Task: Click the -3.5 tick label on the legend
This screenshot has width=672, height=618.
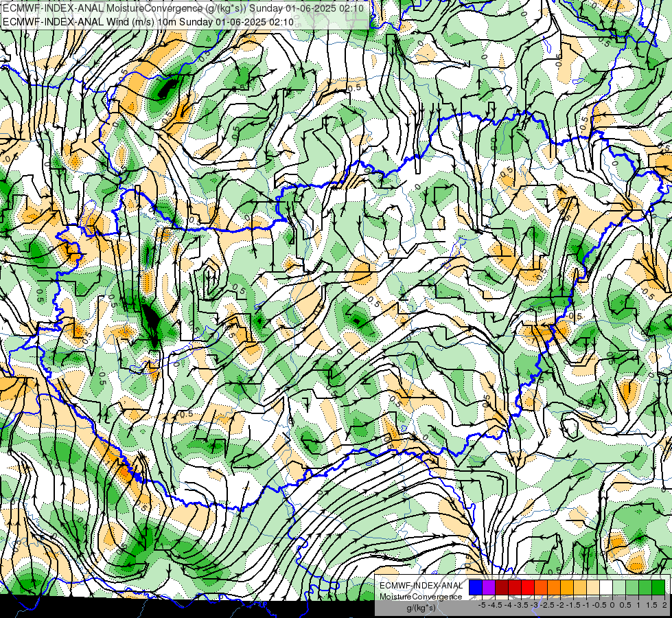Action: pyautogui.click(x=521, y=605)
